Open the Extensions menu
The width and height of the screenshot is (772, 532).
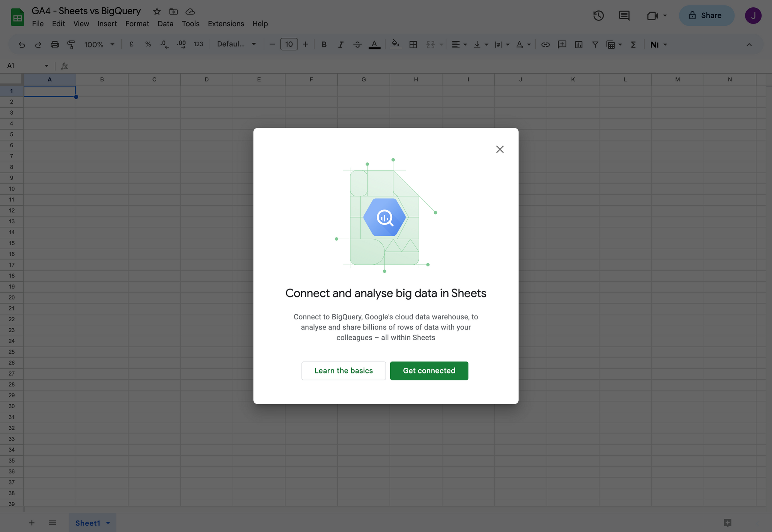(x=226, y=24)
